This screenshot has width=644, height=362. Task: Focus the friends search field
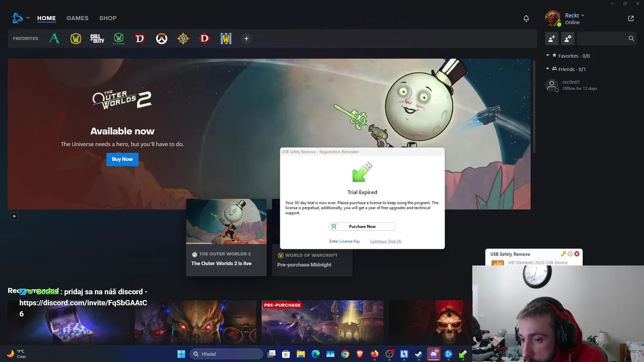click(607, 38)
